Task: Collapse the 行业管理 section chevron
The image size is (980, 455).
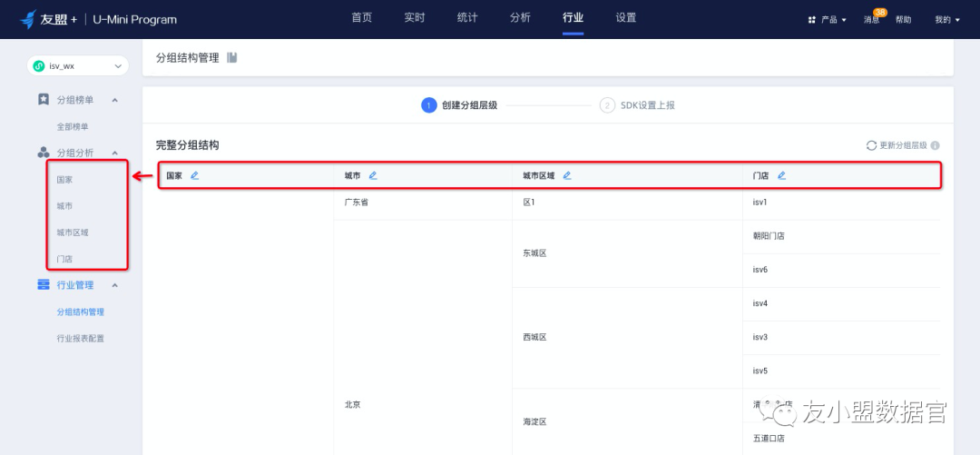Action: 115,285
